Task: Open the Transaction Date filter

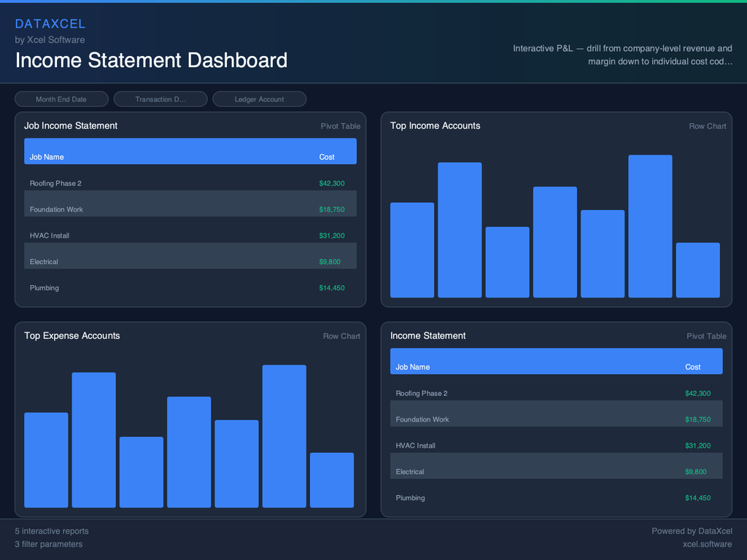Action: (160, 98)
